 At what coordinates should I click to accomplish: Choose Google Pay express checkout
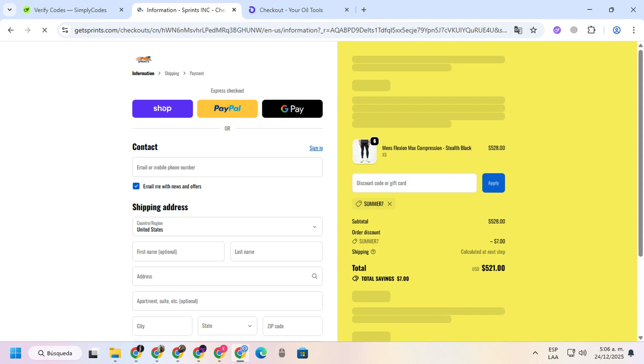coord(292,109)
